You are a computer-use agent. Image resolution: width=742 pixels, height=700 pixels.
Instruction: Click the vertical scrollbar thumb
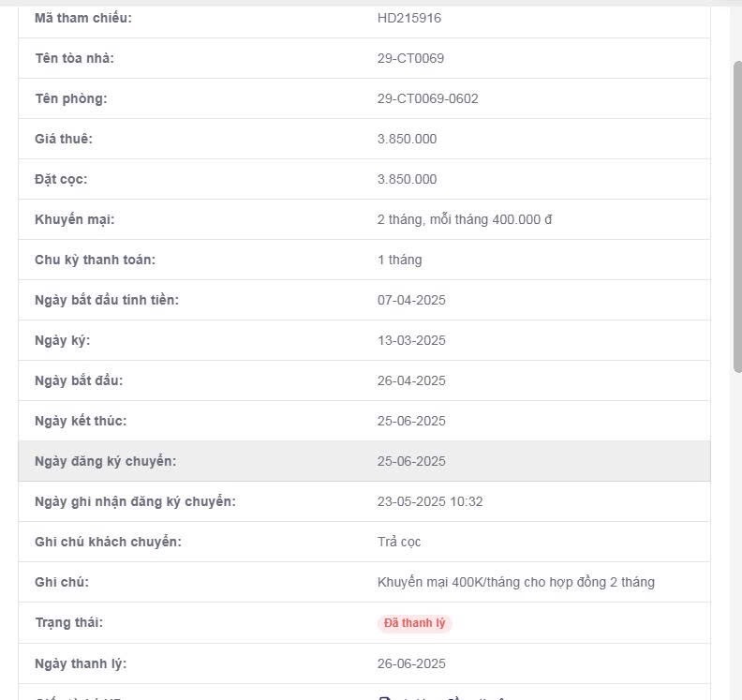[736, 216]
